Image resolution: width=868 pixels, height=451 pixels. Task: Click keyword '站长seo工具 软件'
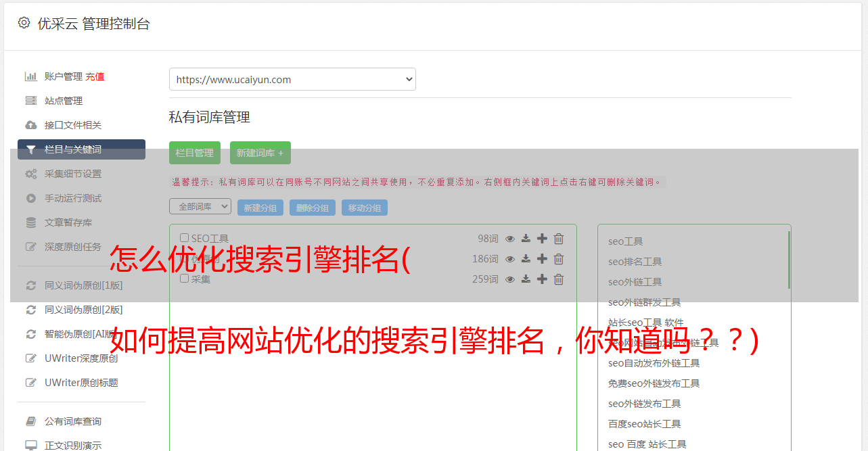click(x=645, y=323)
